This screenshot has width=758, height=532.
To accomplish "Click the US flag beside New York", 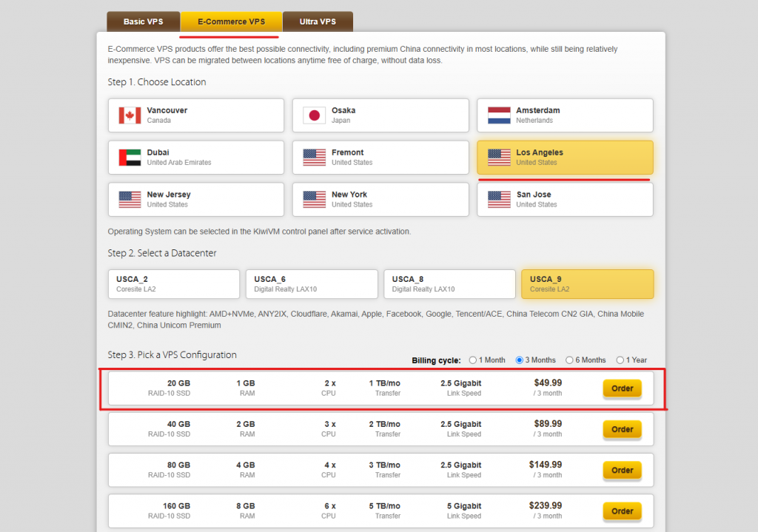I will (x=314, y=200).
